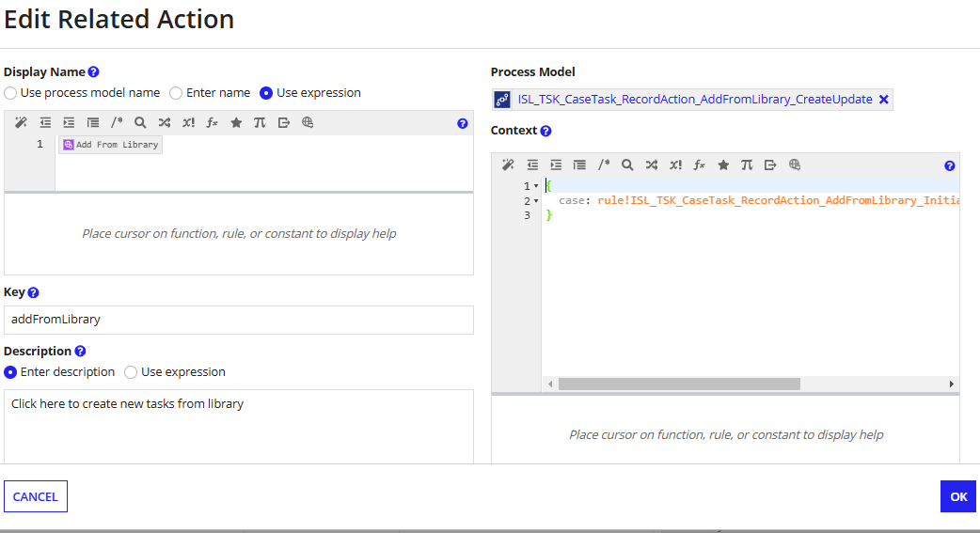The width and height of the screenshot is (980, 533).
Task: Click the globe icon in Display Name editor
Action: coord(308,122)
